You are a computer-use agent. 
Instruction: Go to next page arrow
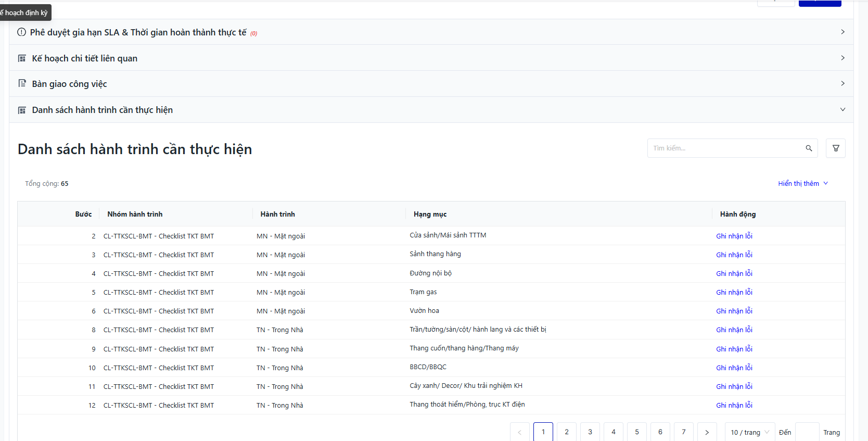(x=707, y=432)
